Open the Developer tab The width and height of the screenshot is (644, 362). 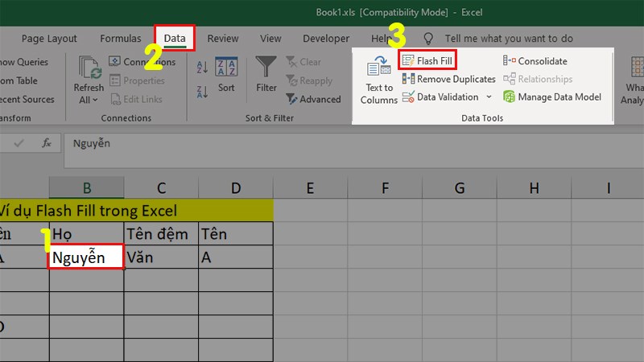click(x=326, y=39)
